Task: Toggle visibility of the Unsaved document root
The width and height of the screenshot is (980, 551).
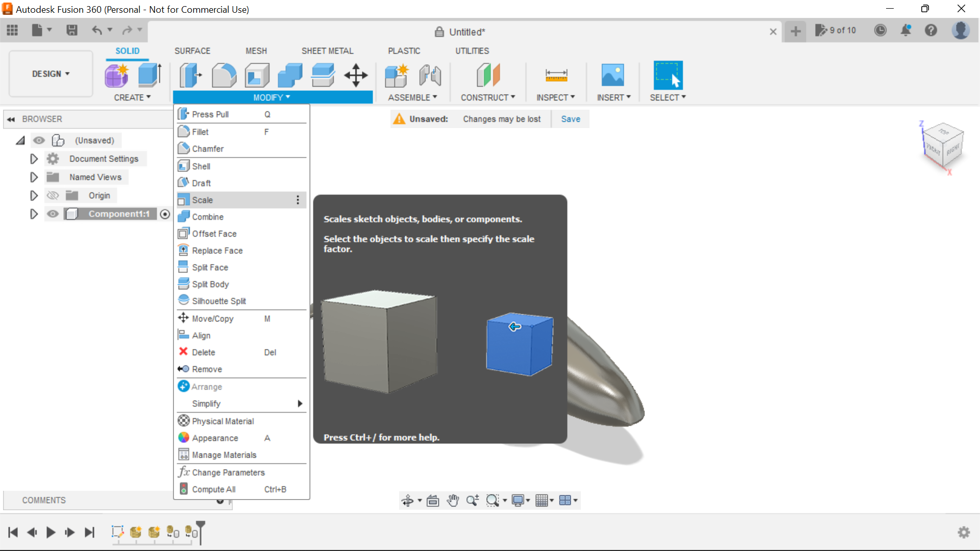Action: (x=39, y=140)
